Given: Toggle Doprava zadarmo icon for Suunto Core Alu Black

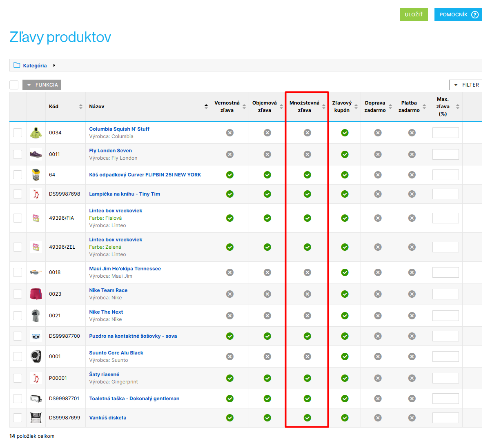Looking at the screenshot, I should pos(378,357).
